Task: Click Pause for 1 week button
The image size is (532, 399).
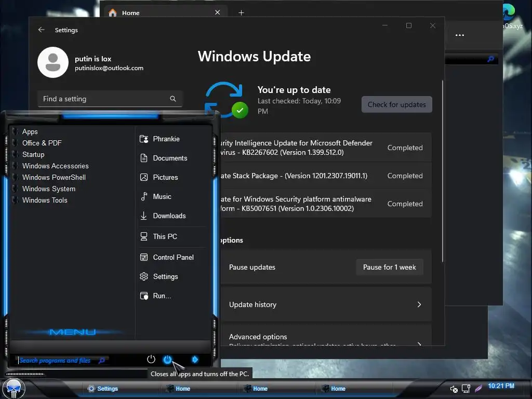Action: click(390, 268)
